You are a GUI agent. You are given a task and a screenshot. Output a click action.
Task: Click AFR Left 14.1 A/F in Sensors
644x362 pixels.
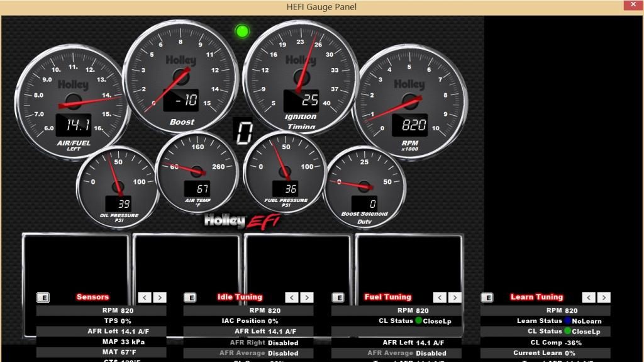[x=101, y=331]
